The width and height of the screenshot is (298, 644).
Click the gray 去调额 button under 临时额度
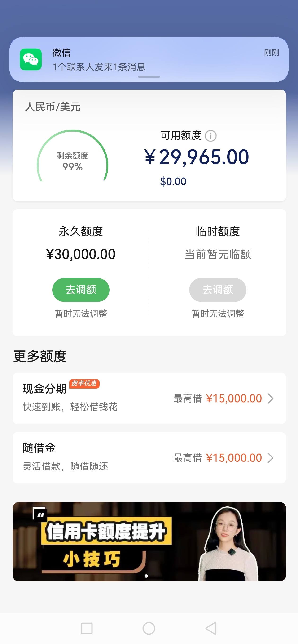tap(218, 290)
